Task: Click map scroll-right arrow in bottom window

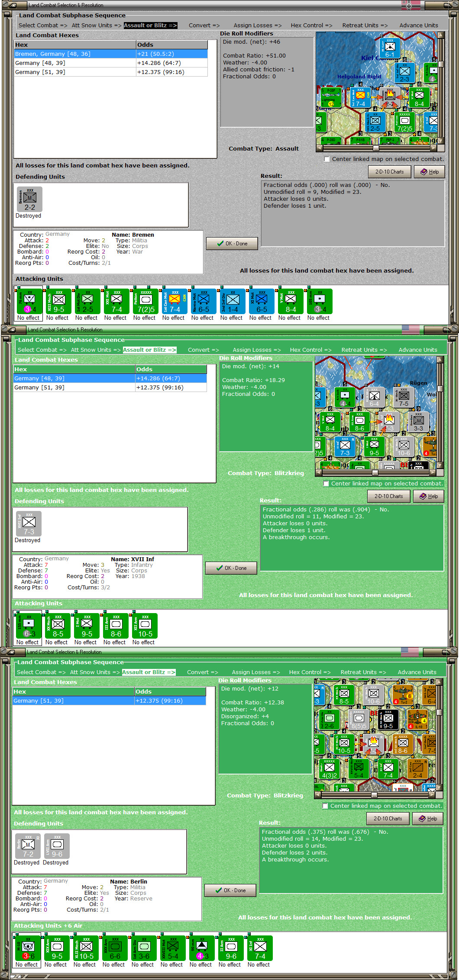Action: (x=432, y=795)
